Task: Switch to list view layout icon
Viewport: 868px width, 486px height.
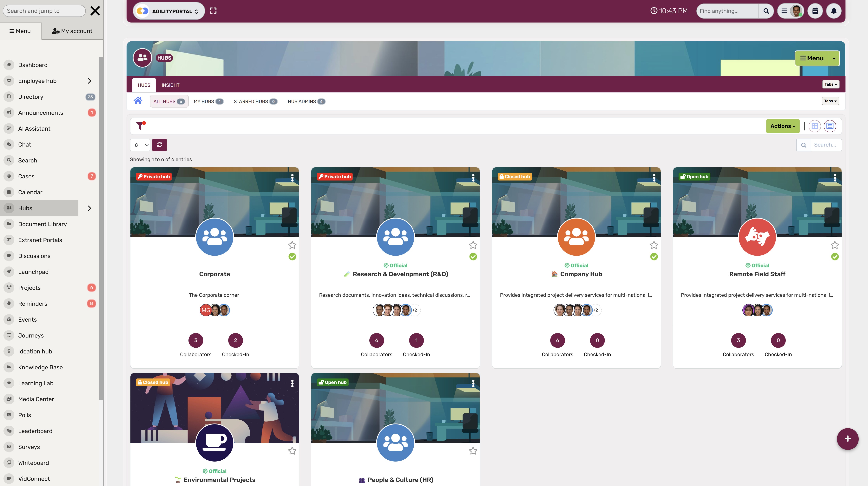Action: [830, 126]
